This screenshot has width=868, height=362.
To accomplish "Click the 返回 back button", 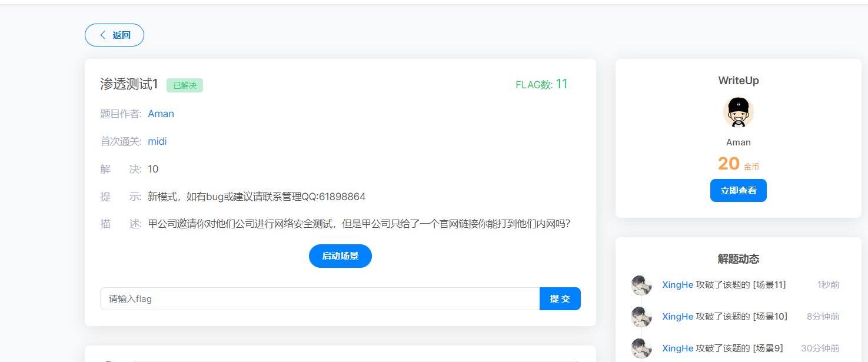I will [114, 35].
